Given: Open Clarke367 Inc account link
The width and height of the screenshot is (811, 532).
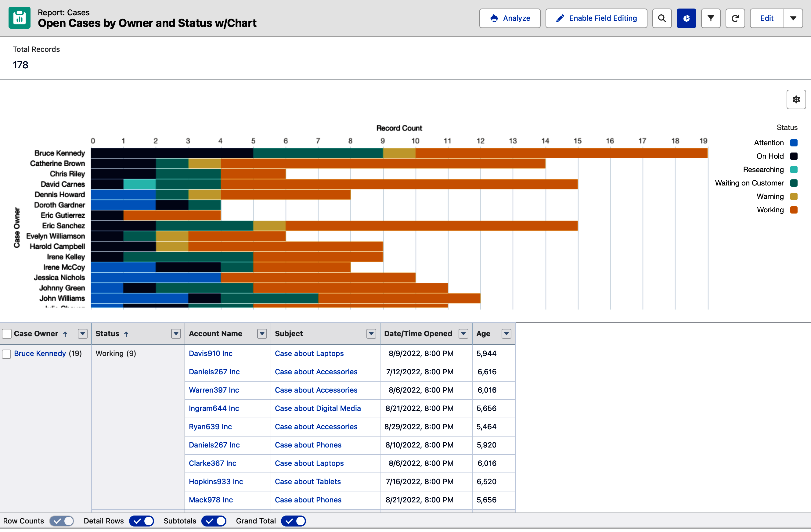Looking at the screenshot, I should (x=213, y=464).
